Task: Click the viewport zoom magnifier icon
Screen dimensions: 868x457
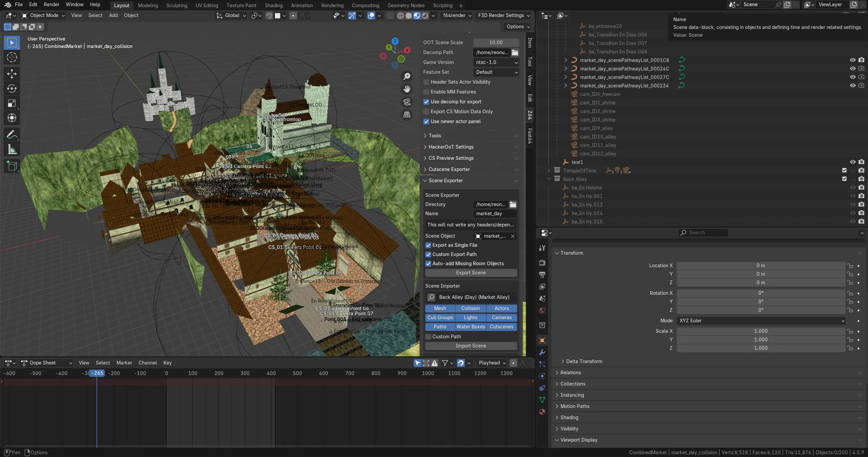Action: [x=407, y=77]
